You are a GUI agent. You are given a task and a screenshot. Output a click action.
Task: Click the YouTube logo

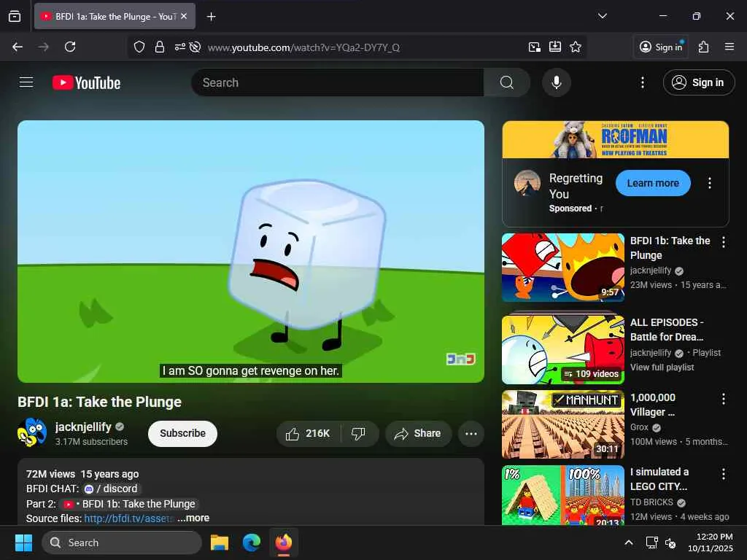click(86, 83)
